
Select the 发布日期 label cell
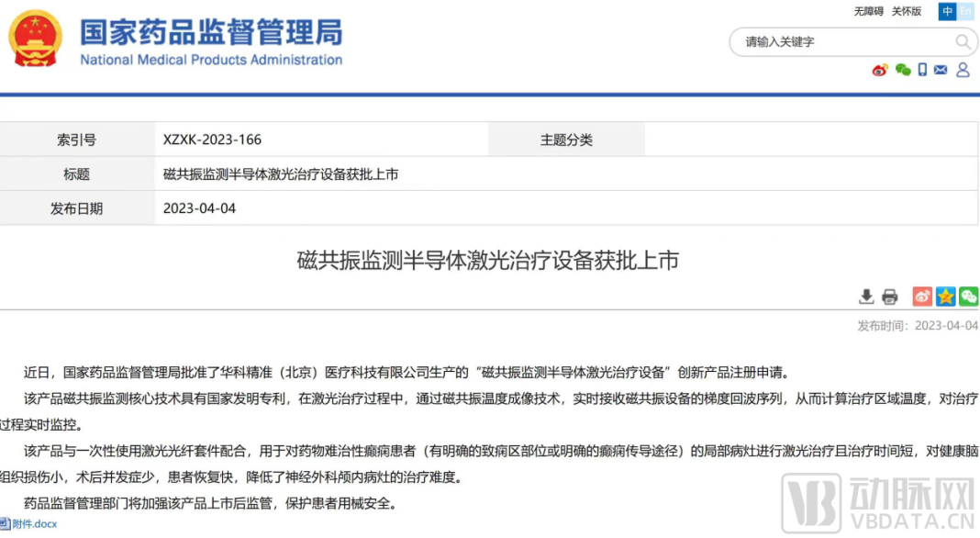point(77,208)
